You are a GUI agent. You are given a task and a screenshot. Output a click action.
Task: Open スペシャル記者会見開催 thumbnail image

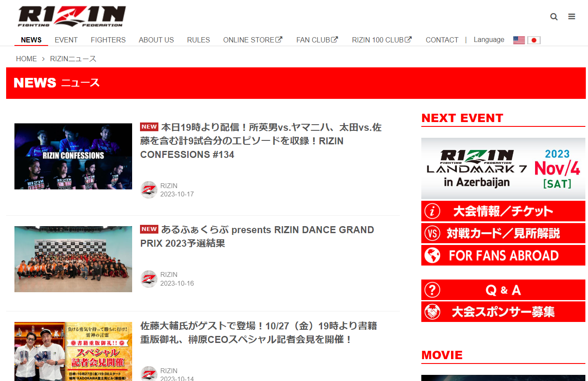(x=73, y=351)
